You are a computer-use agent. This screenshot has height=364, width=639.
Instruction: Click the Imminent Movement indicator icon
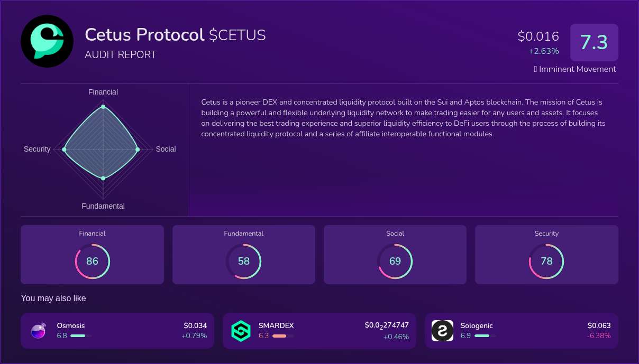coord(535,69)
